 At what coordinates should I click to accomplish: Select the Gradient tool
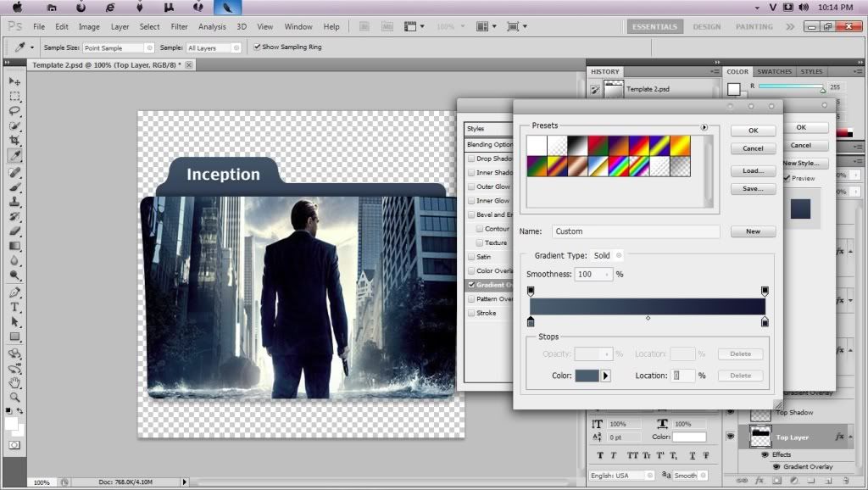(x=14, y=246)
